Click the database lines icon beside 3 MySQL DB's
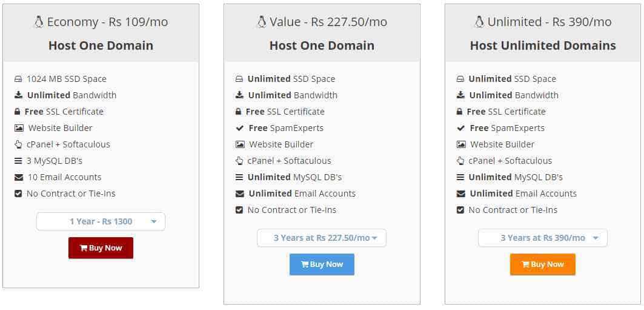 [x=18, y=161]
